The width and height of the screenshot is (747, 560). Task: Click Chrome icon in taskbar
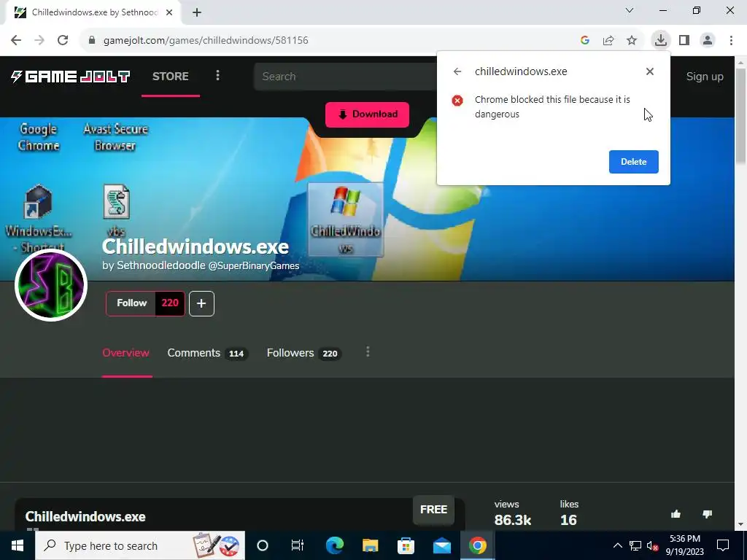click(477, 545)
